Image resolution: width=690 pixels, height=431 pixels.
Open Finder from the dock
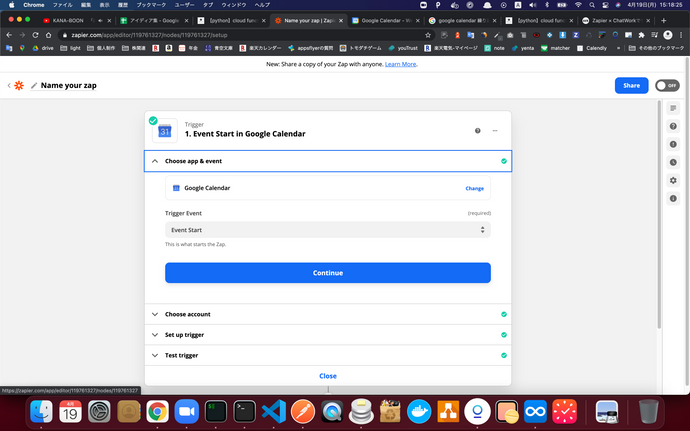click(41, 412)
